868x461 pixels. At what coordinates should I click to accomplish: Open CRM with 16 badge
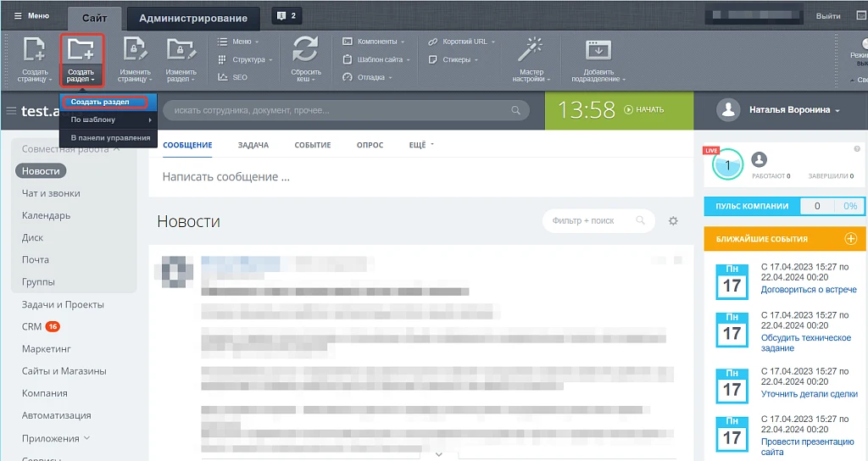41,326
